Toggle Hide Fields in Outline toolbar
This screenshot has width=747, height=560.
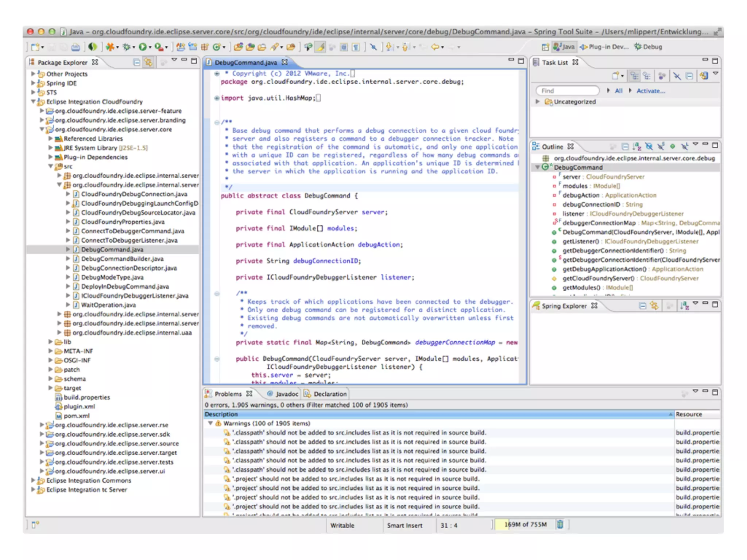[649, 147]
